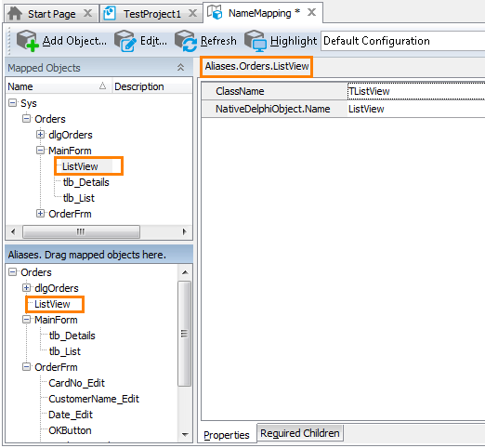Collapse the Orders node in Mapped Objects
The width and height of the screenshot is (485, 448).
click(x=26, y=119)
